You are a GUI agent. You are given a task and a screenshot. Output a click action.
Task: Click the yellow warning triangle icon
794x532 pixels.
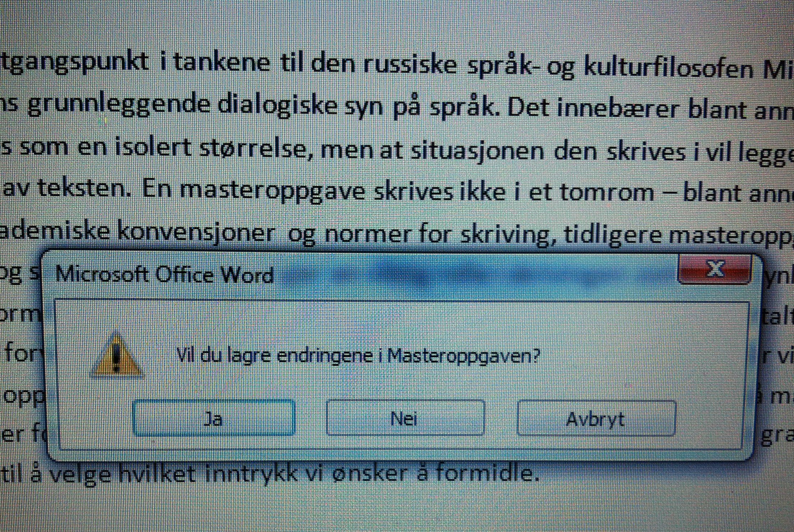click(117, 355)
